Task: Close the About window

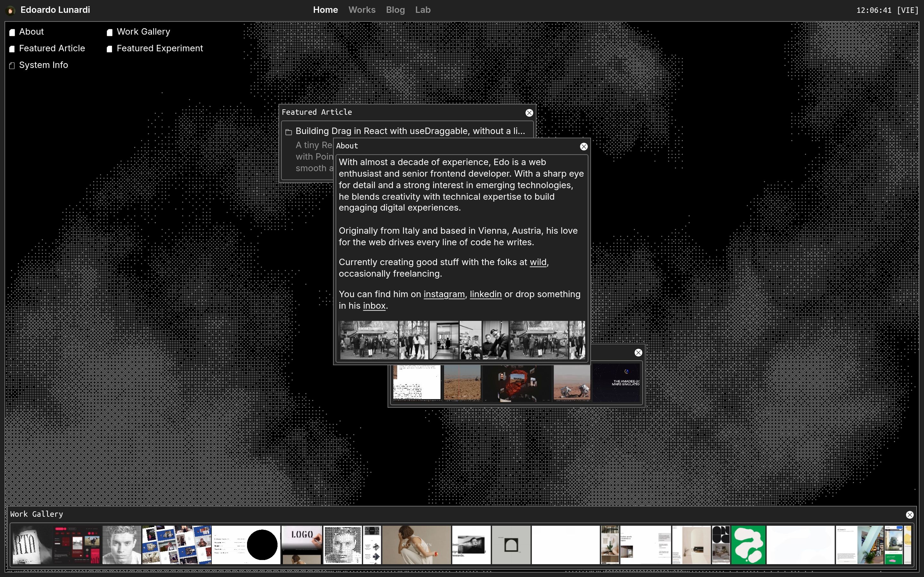Action: (583, 146)
